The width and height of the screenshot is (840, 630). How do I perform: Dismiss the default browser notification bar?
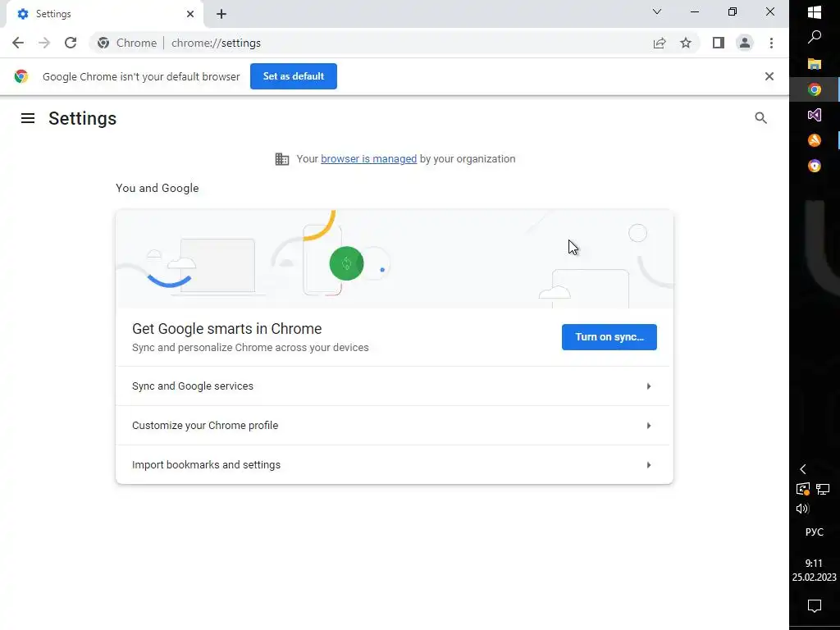pyautogui.click(x=769, y=76)
